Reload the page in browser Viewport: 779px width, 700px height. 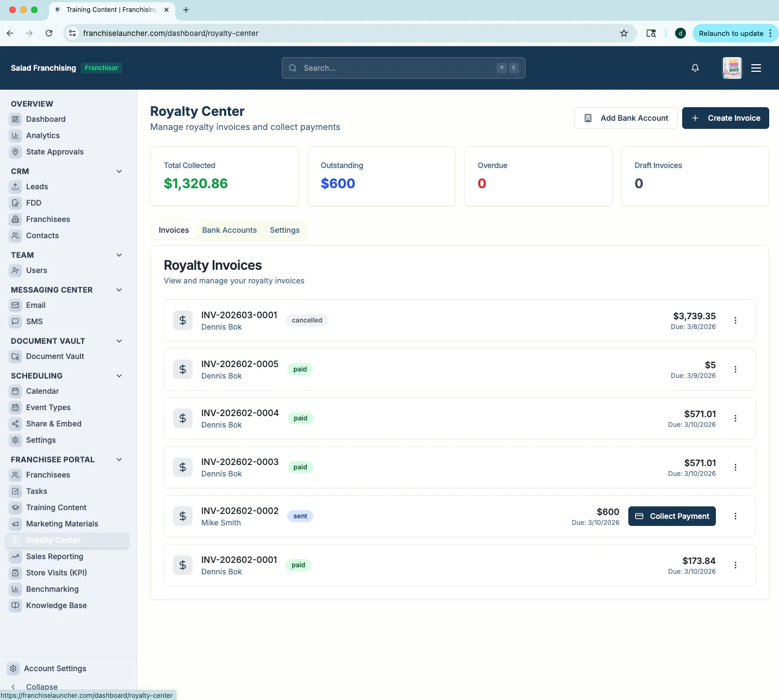pos(49,33)
